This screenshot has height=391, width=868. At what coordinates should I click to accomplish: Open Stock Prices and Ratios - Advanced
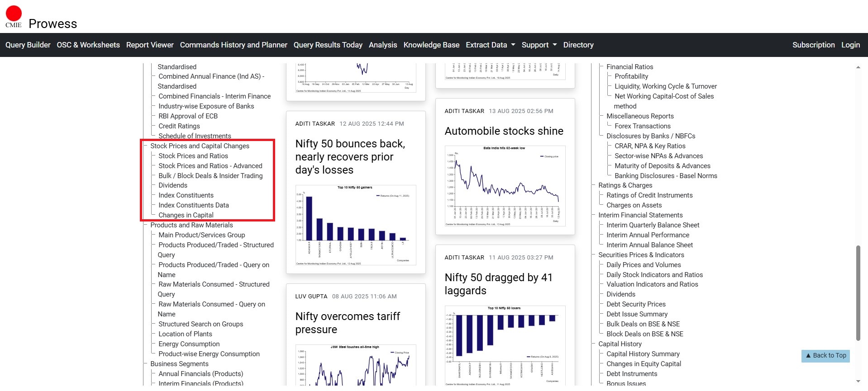210,166
